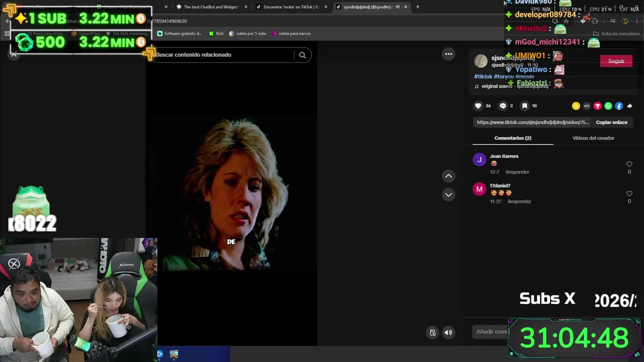644x362 pixels.
Task: Click Copiar enlace button
Action: tap(611, 122)
